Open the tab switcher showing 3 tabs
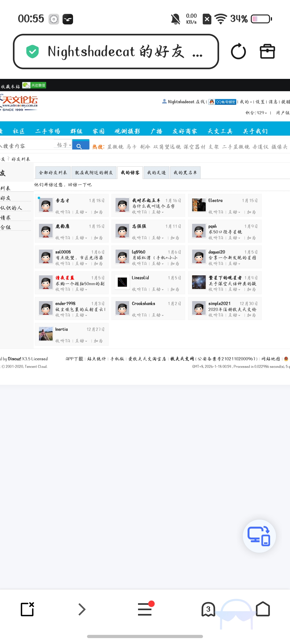 (208, 609)
